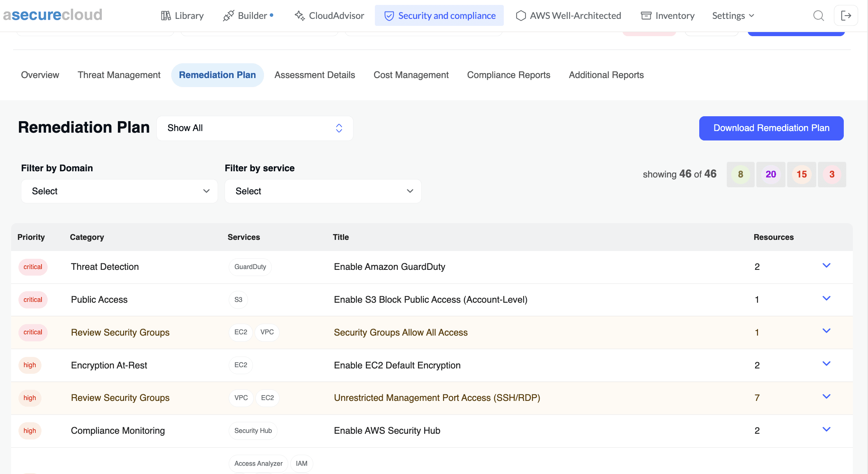The image size is (868, 474).
Task: Toggle the medium priority count badge 20
Action: click(x=771, y=174)
